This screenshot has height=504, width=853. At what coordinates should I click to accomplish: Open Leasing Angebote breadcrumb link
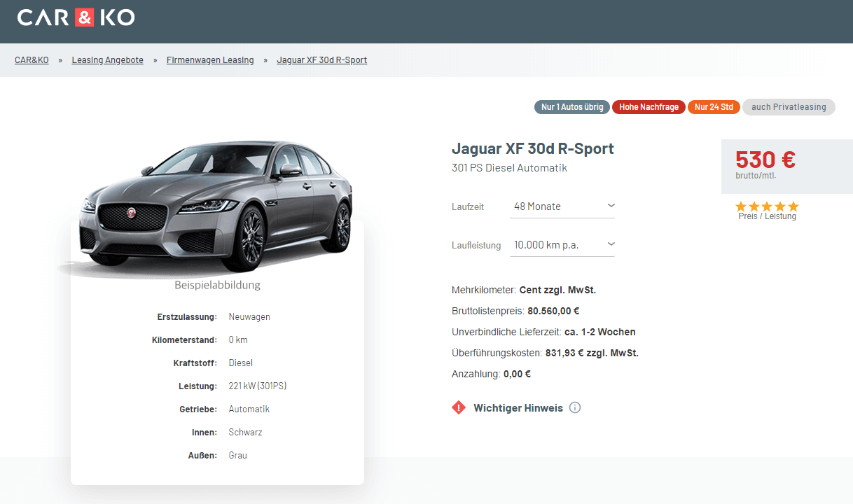pos(107,60)
